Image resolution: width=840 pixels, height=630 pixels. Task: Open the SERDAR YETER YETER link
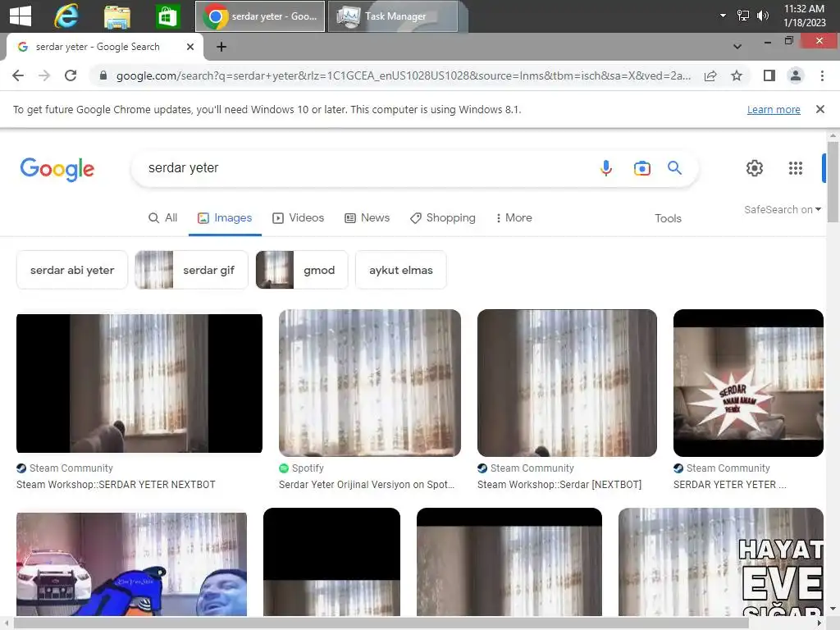pos(729,485)
